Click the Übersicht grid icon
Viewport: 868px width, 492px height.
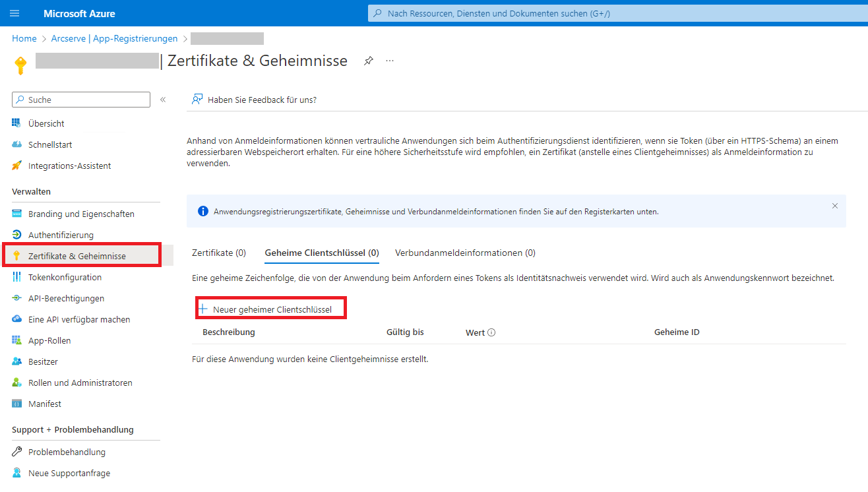tap(16, 123)
